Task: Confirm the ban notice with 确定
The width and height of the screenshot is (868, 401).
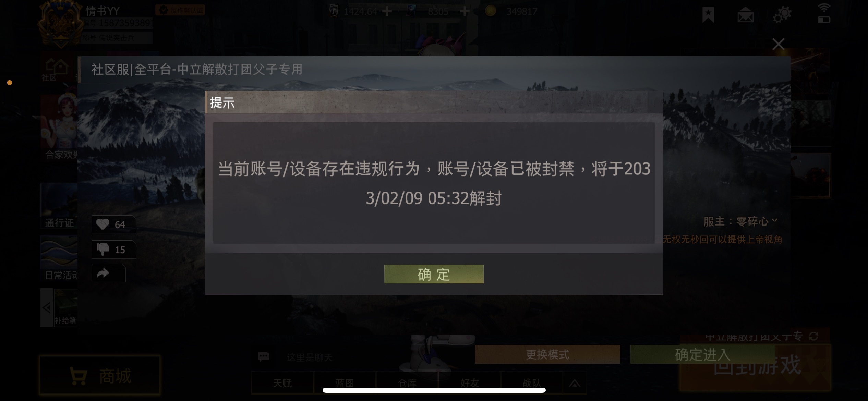Action: point(434,274)
